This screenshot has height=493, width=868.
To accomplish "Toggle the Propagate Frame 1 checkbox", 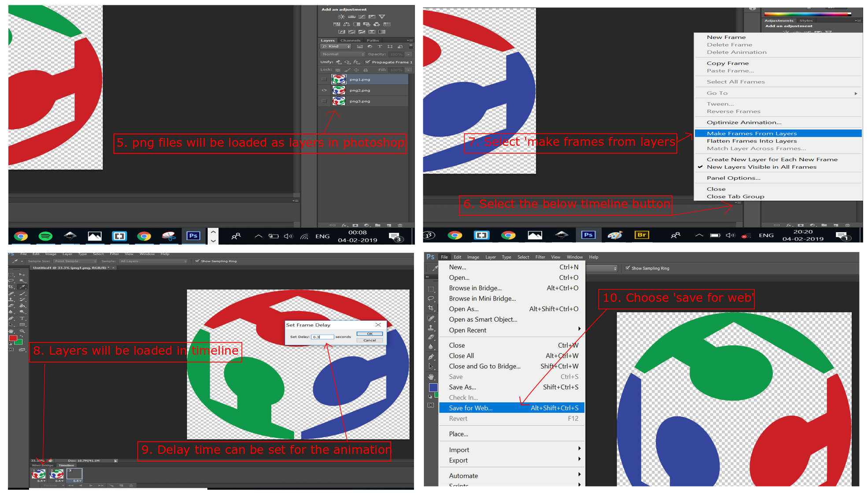I will pyautogui.click(x=368, y=62).
